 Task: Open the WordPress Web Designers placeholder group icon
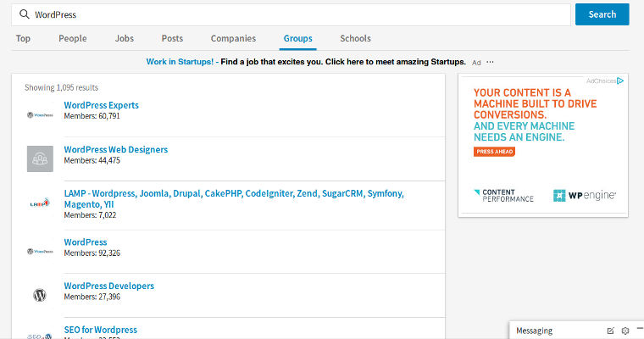tap(40, 158)
